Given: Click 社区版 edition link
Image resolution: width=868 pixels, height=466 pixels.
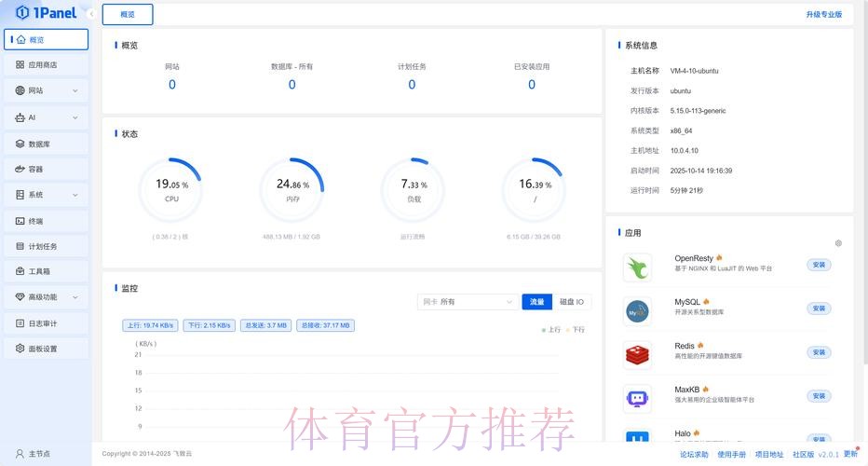Looking at the screenshot, I should 803,455.
